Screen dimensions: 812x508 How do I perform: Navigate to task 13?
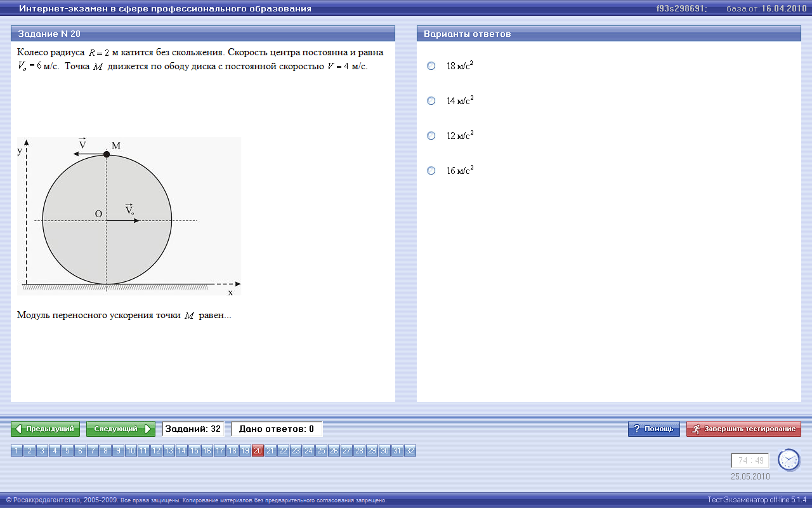point(169,451)
